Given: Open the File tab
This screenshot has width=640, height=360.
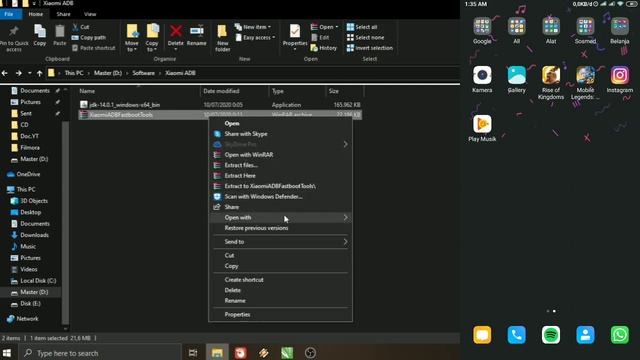Looking at the screenshot, I should (x=9, y=14).
